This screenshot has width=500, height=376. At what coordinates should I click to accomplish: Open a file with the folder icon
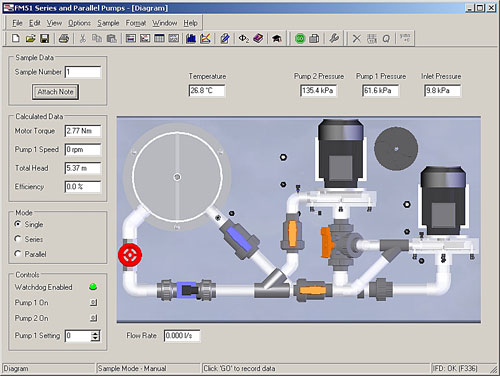(30, 38)
